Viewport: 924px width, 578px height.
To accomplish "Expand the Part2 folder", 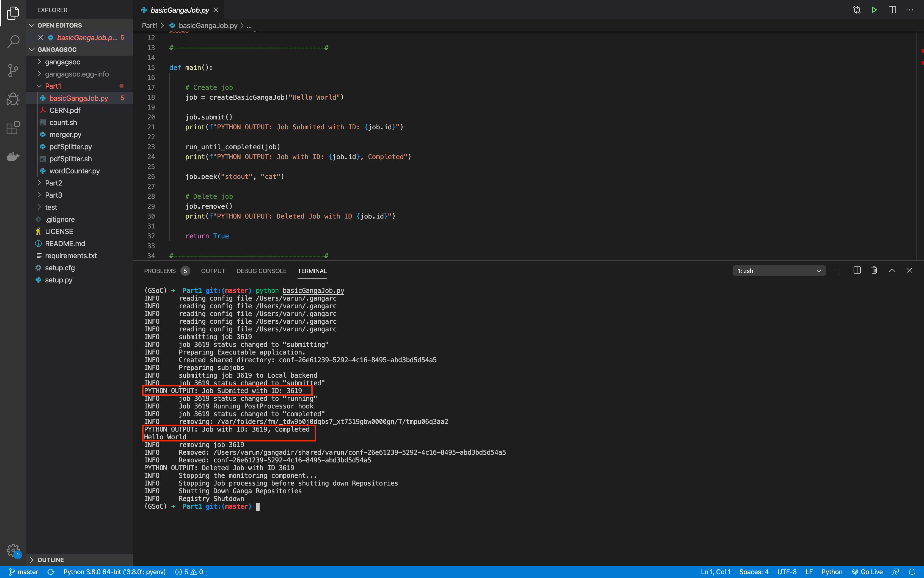I will (79, 183).
